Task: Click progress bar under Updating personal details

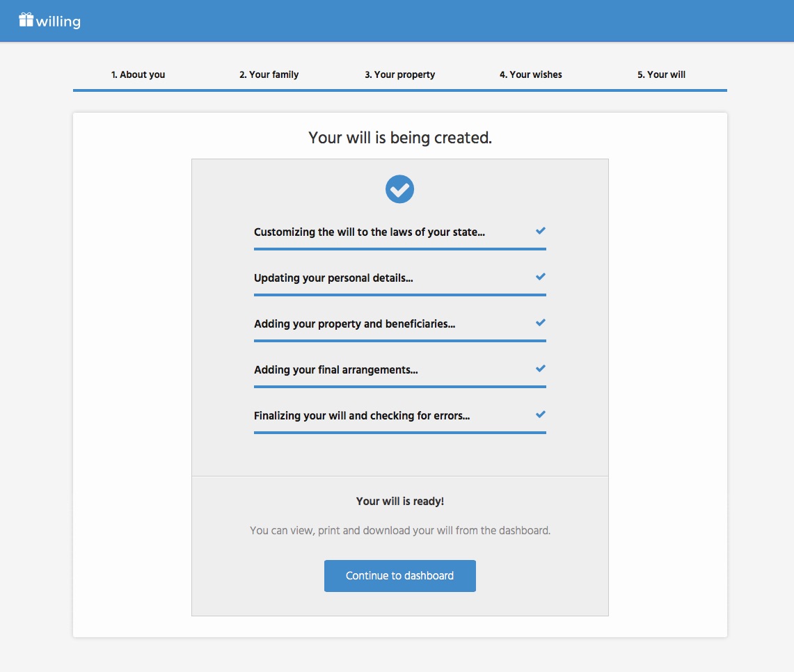Action: point(400,295)
